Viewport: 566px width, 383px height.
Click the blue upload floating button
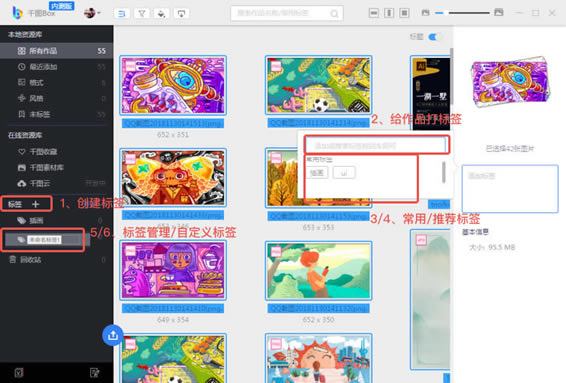pos(113,335)
